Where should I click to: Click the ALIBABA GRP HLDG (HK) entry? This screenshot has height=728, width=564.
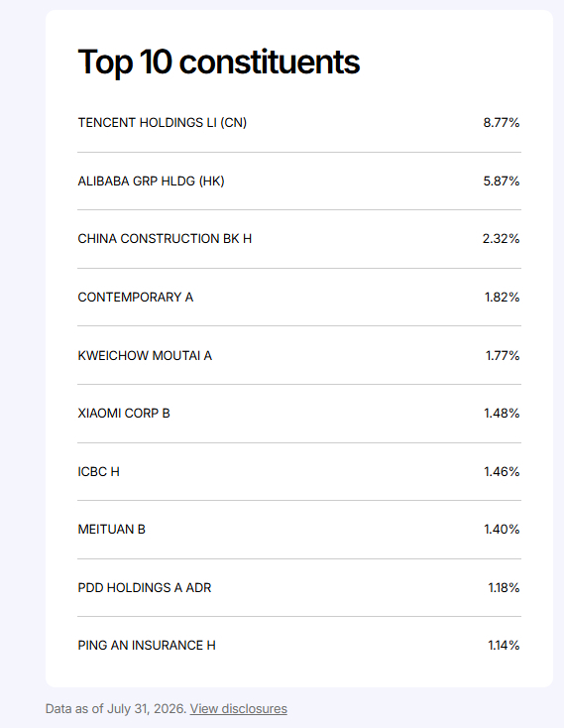click(152, 182)
